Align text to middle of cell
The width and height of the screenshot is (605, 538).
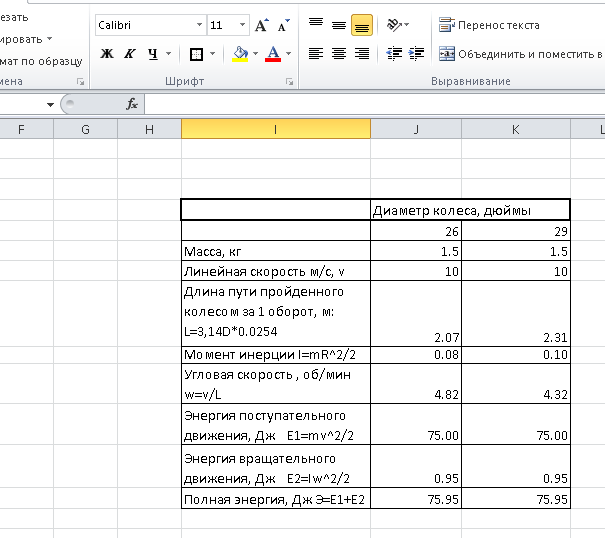tap(339, 25)
